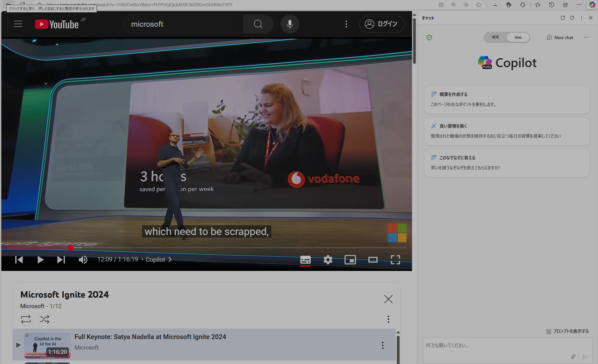This screenshot has height=364, width=598.
Task: Jump to previous video in player
Action: [19, 260]
